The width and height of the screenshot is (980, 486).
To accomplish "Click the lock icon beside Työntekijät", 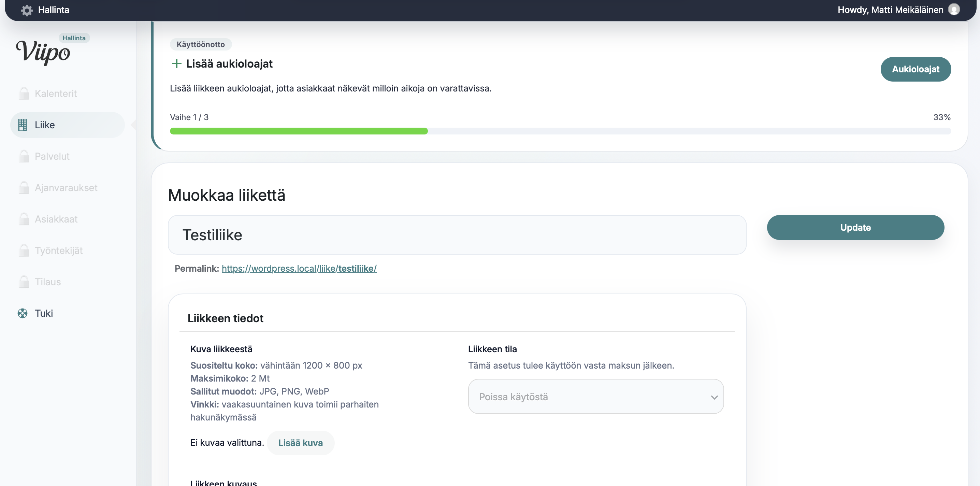I will [24, 251].
